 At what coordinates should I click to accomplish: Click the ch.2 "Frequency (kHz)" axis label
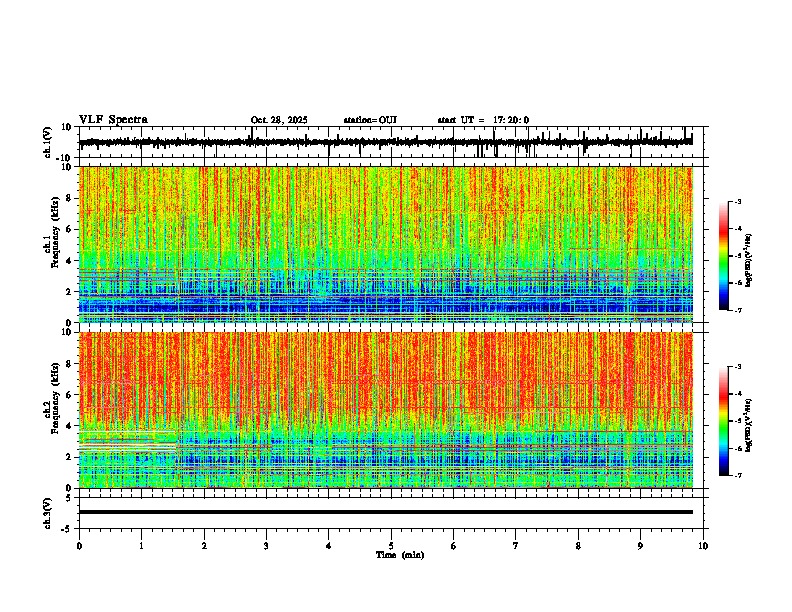(56, 398)
